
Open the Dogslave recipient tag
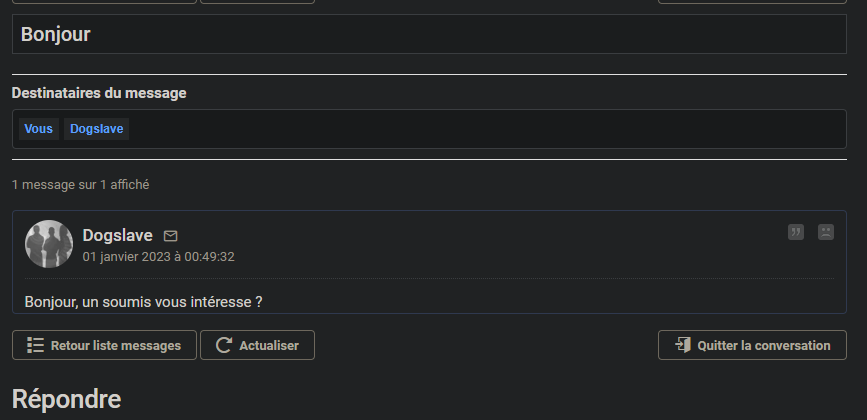[x=97, y=129]
